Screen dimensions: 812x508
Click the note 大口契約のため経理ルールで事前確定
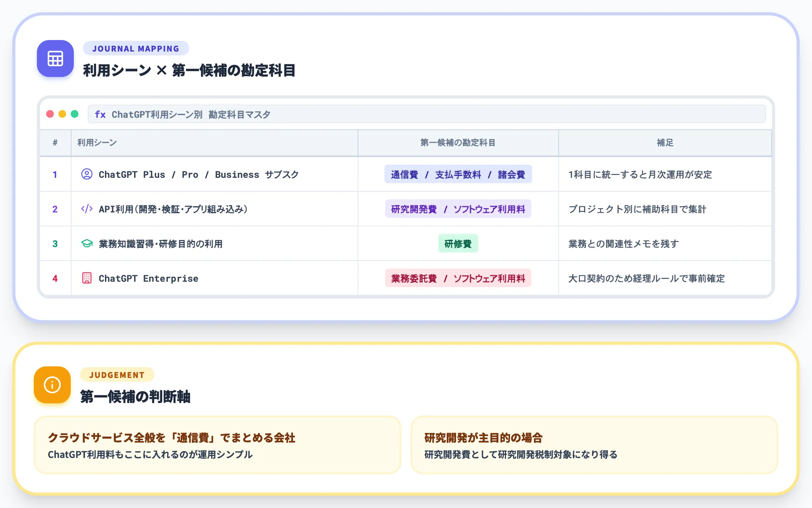pyautogui.click(x=646, y=279)
